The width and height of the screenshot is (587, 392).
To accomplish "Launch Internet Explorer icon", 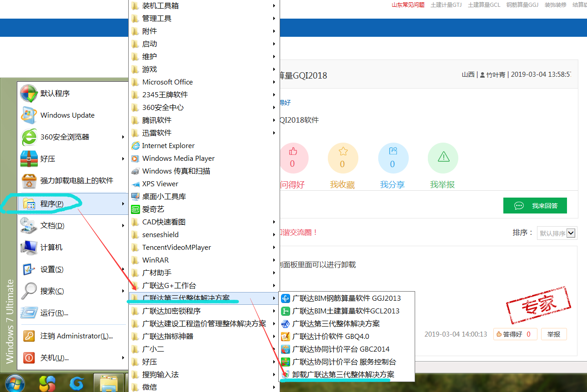I will coord(135,146).
